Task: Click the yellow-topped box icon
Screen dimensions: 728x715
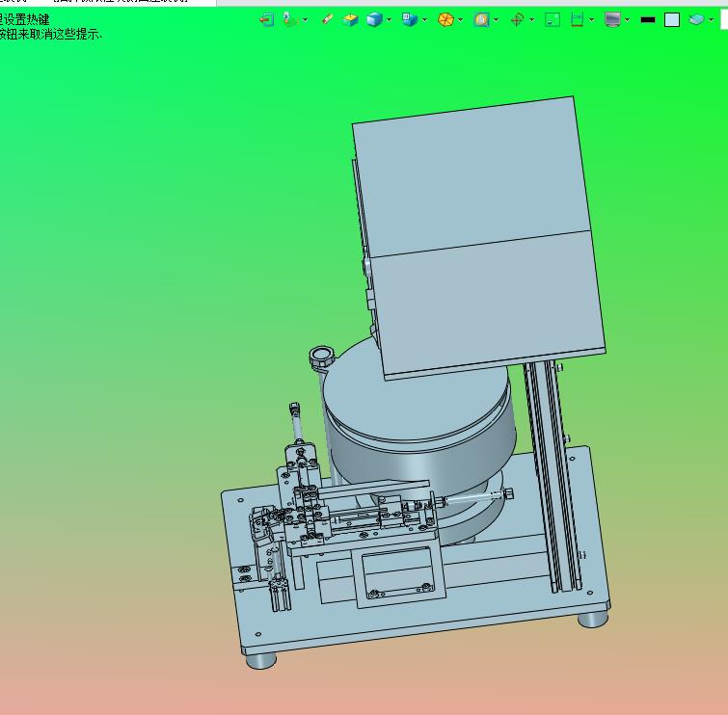Action: point(351,20)
